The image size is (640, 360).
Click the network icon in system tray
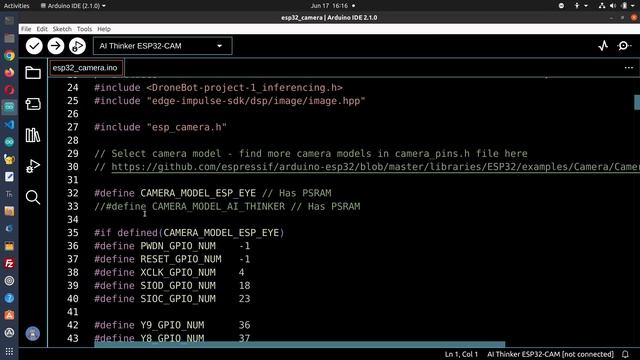(602, 6)
